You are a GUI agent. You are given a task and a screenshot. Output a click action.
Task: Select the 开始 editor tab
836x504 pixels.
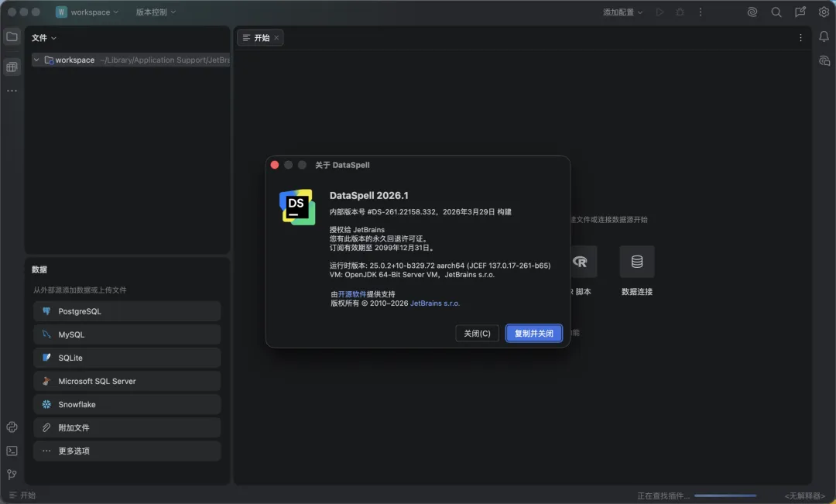(261, 38)
